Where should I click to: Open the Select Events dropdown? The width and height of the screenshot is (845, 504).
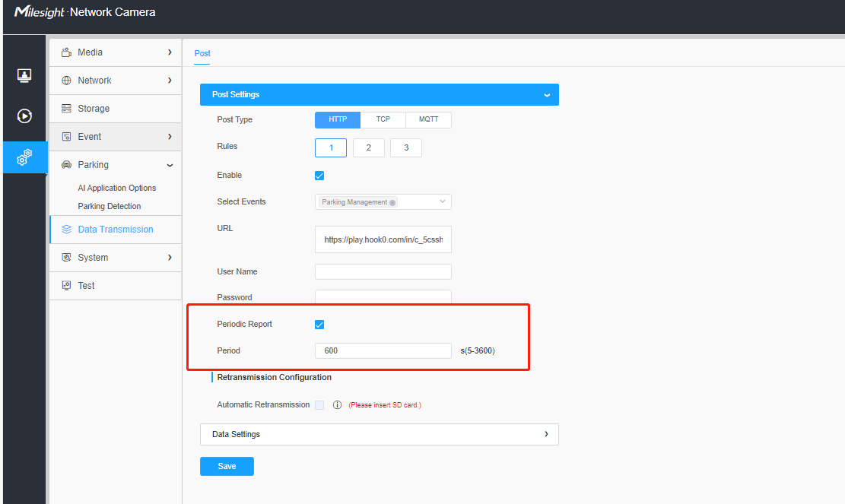[x=383, y=202]
